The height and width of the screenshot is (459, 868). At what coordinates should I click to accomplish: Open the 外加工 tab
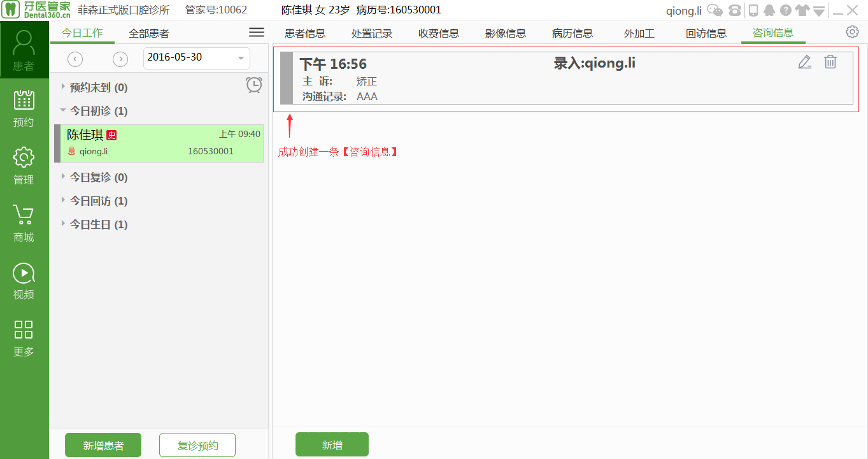[639, 33]
